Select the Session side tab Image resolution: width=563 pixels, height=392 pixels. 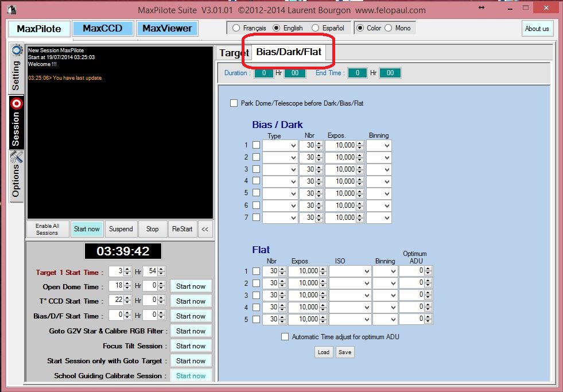17,122
